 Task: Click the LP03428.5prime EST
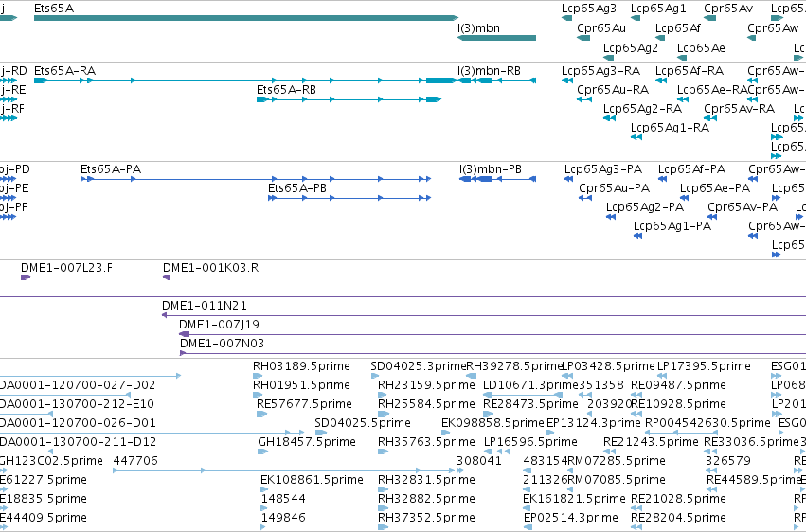(x=567, y=376)
